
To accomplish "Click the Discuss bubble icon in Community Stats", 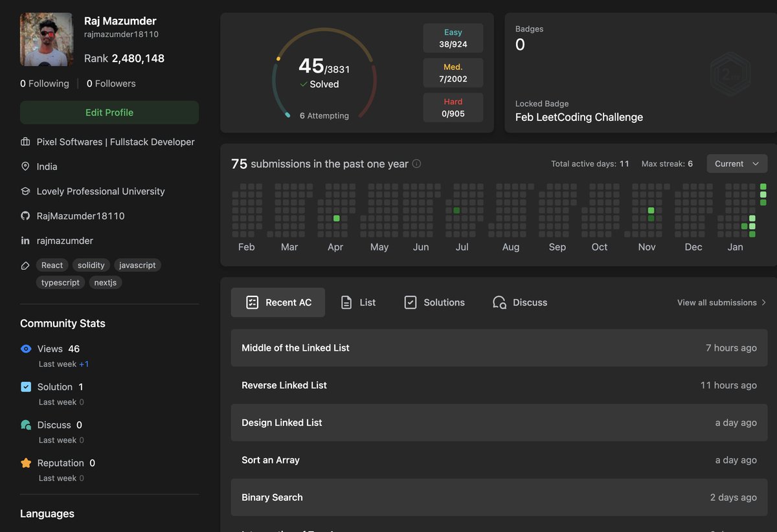I will (26, 425).
